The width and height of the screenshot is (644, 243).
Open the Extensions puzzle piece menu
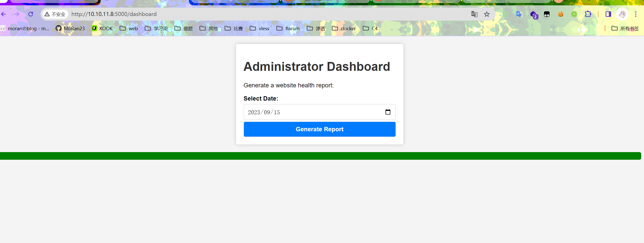point(588,14)
